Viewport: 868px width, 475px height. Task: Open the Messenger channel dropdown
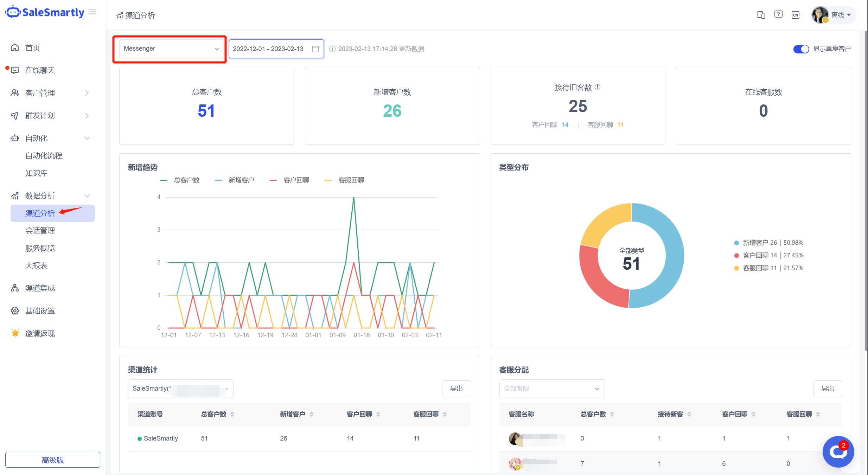point(171,49)
